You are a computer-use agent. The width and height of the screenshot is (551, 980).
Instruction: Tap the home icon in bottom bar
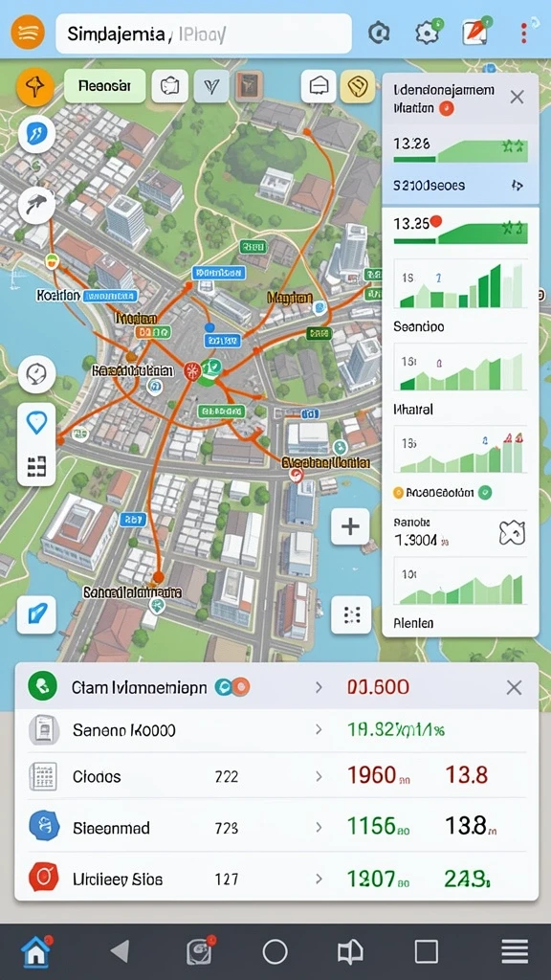point(35,951)
